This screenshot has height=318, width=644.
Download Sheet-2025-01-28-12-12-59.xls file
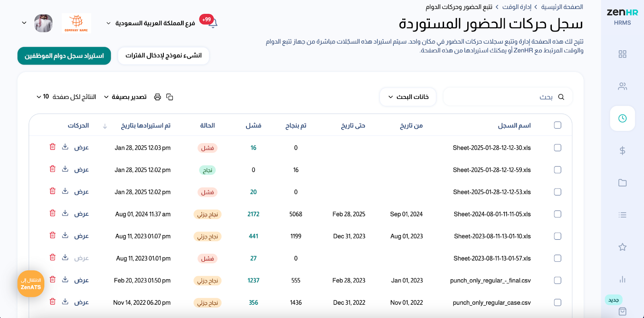(65, 169)
